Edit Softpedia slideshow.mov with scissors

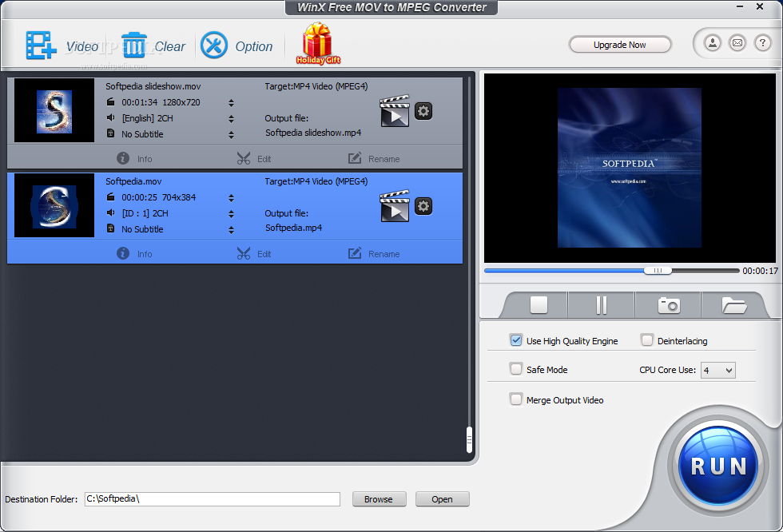pyautogui.click(x=254, y=159)
